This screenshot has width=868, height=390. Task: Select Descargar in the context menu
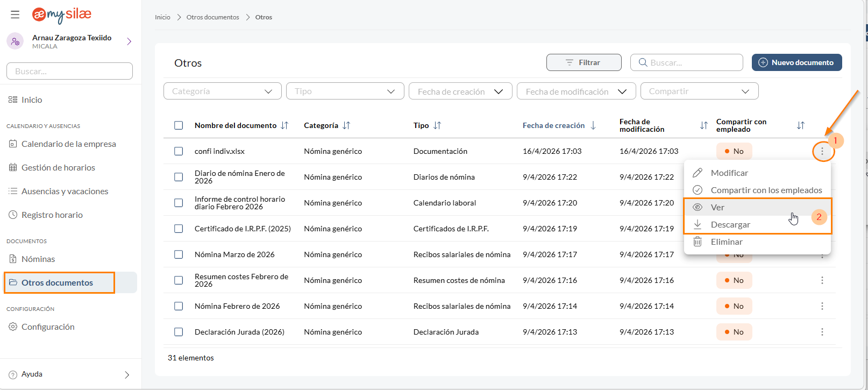click(x=730, y=224)
